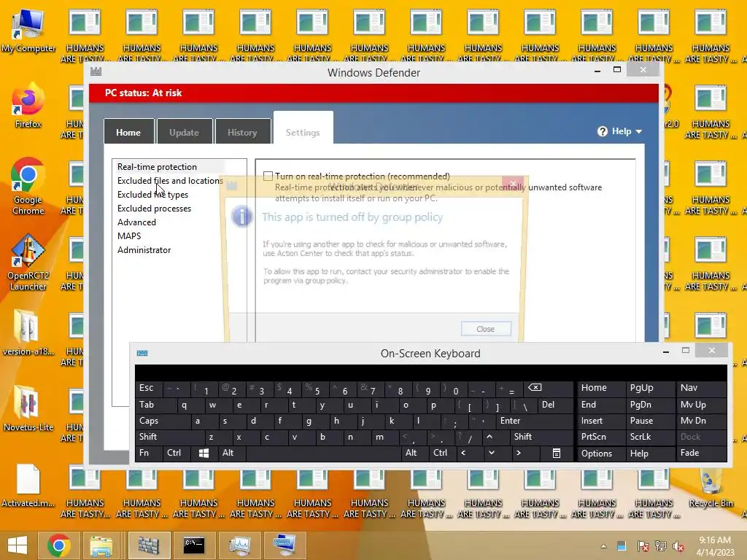This screenshot has height=560, width=747.
Task: Open version-a18 zip folder on desktop
Action: click(x=28, y=332)
